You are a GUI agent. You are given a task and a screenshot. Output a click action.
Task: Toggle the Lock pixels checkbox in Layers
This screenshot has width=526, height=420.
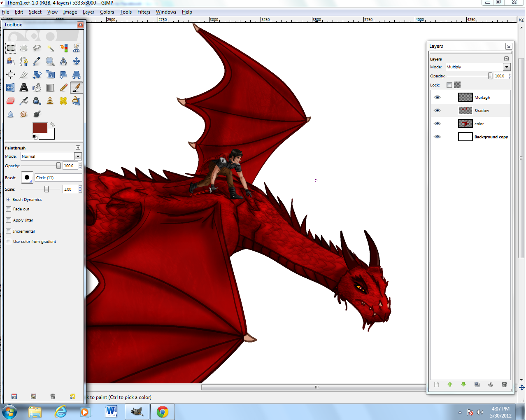[x=449, y=85]
